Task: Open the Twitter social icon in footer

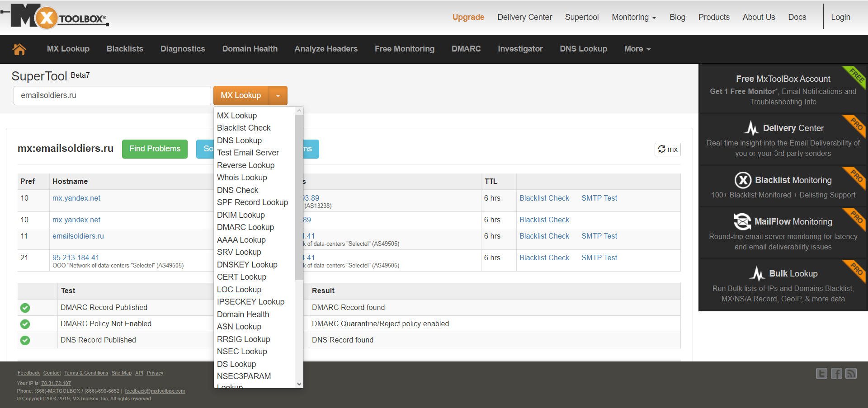Action: 821,373
